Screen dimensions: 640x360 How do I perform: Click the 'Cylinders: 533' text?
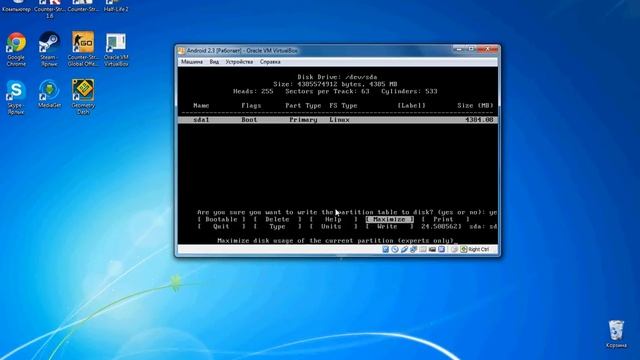(x=409, y=91)
